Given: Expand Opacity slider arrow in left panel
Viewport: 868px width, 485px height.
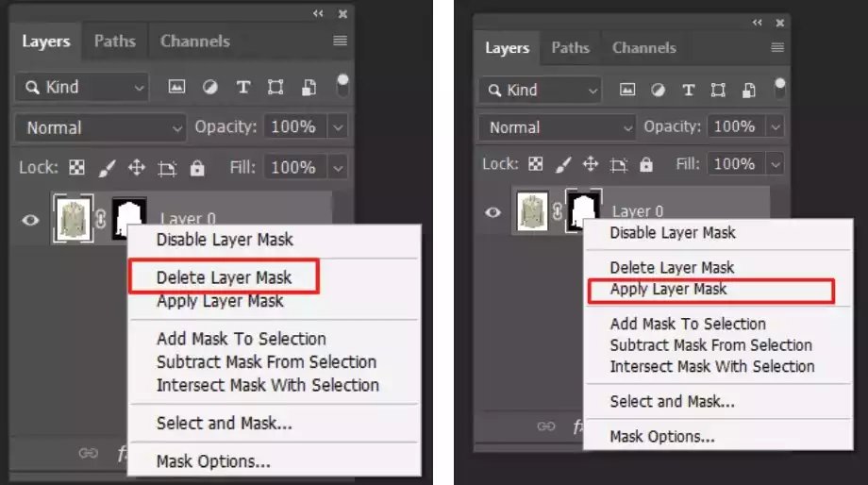Looking at the screenshot, I should 338,128.
